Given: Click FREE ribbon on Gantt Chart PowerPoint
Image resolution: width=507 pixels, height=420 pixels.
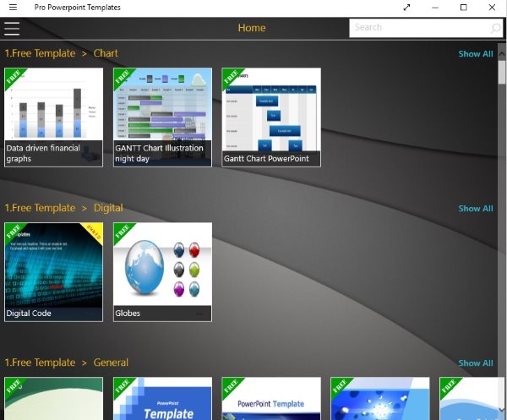Looking at the screenshot, I should pos(232,78).
